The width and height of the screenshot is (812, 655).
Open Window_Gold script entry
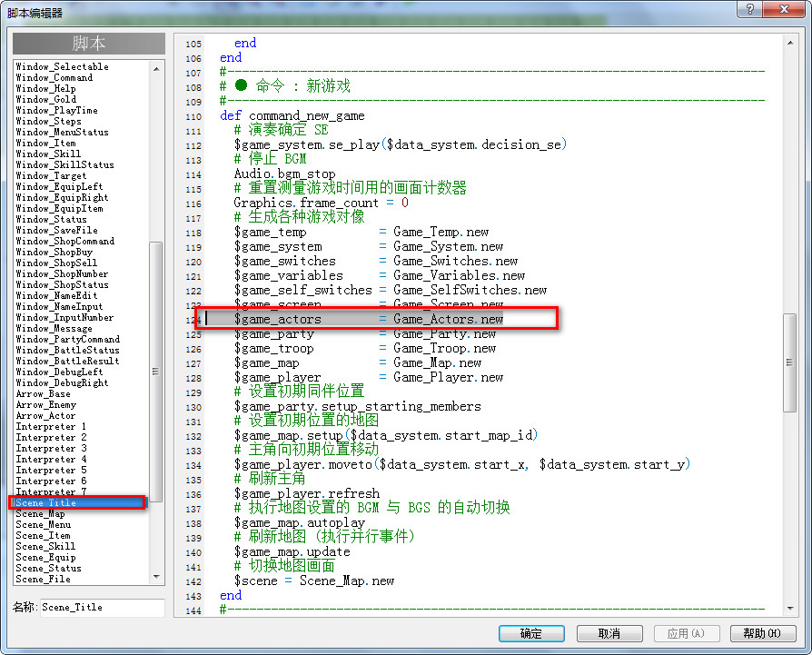pyautogui.click(x=46, y=99)
